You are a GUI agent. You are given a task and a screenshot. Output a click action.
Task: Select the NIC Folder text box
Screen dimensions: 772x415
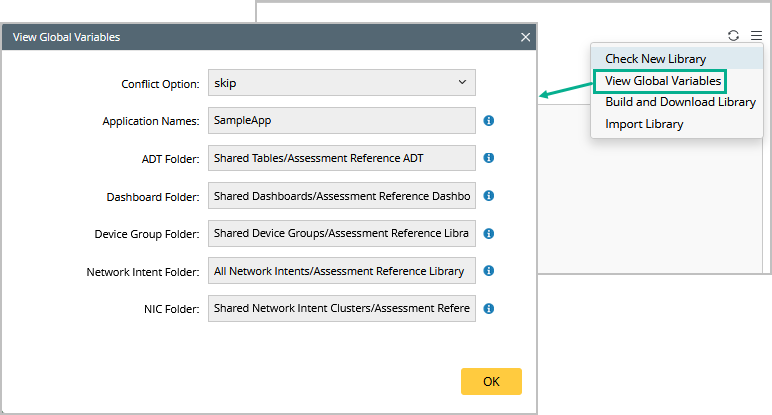click(341, 309)
